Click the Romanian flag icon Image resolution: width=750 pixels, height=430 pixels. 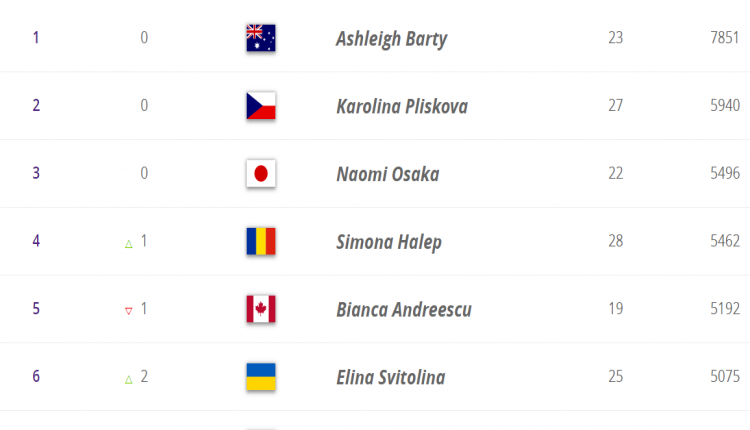[261, 241]
